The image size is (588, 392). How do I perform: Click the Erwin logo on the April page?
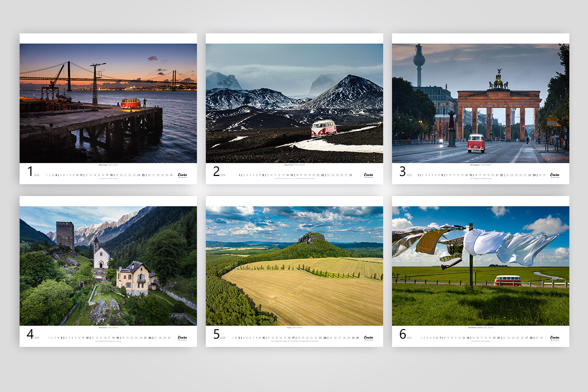pos(182,337)
